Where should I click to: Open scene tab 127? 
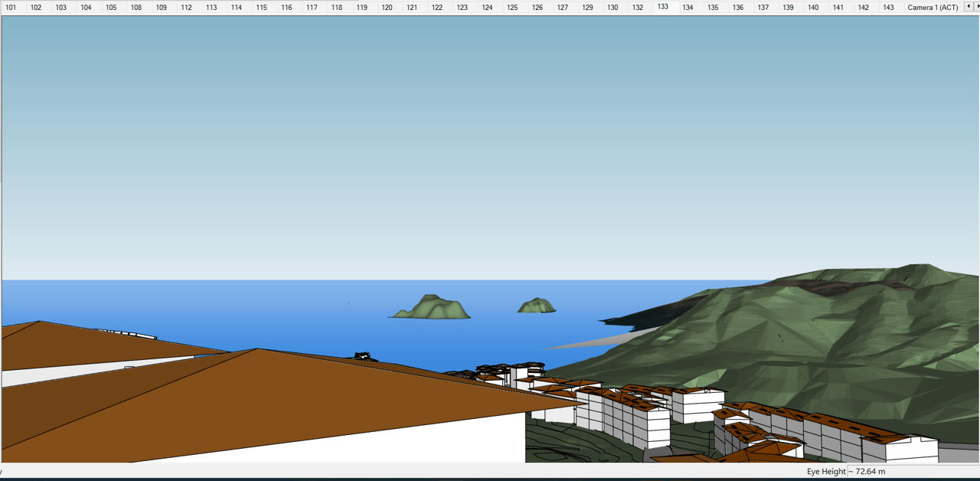point(562,8)
